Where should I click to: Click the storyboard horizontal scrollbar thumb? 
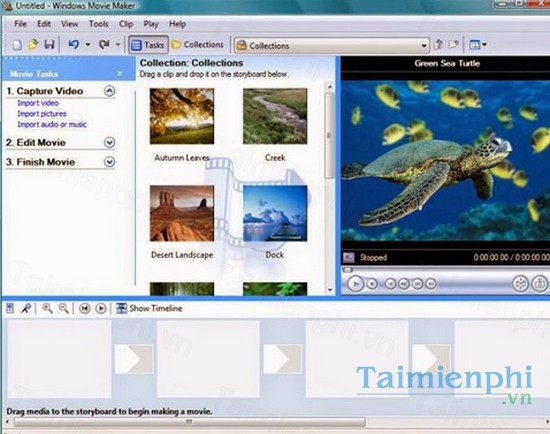189,421
